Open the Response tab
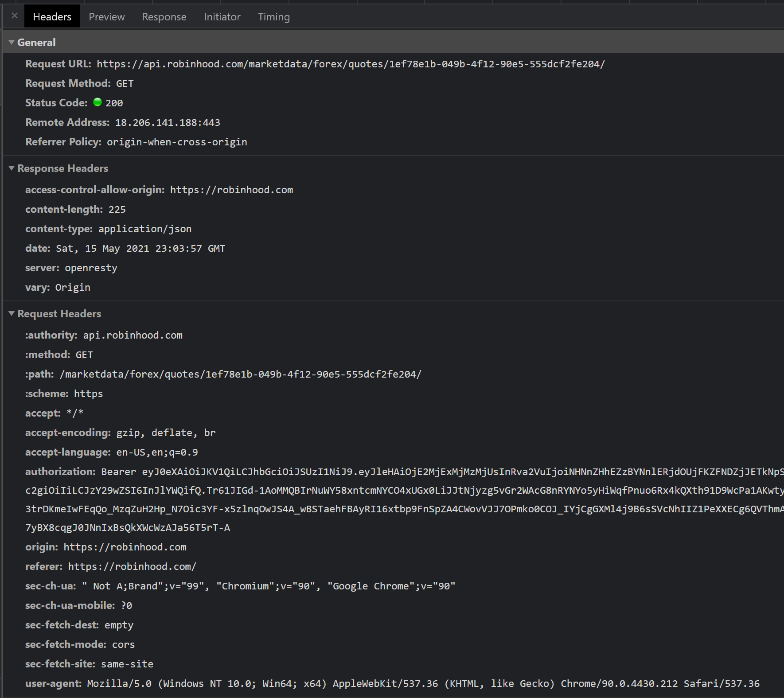 pos(164,16)
